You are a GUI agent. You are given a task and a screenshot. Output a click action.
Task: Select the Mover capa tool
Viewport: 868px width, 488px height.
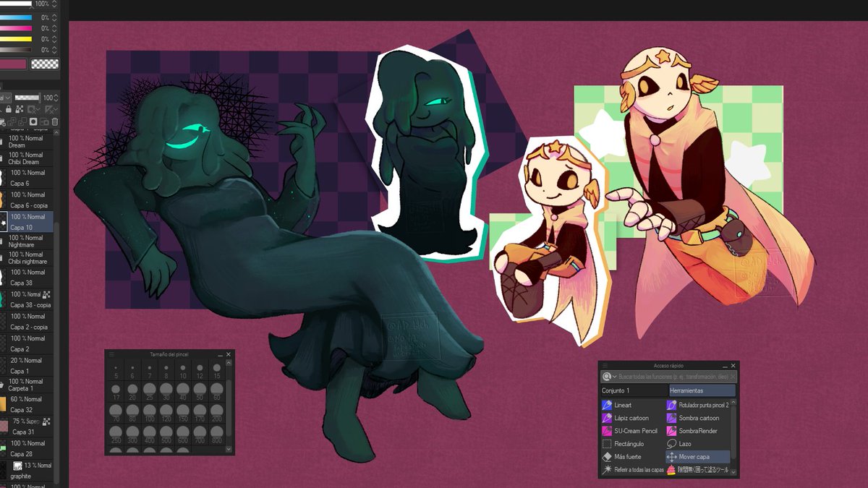click(x=697, y=457)
